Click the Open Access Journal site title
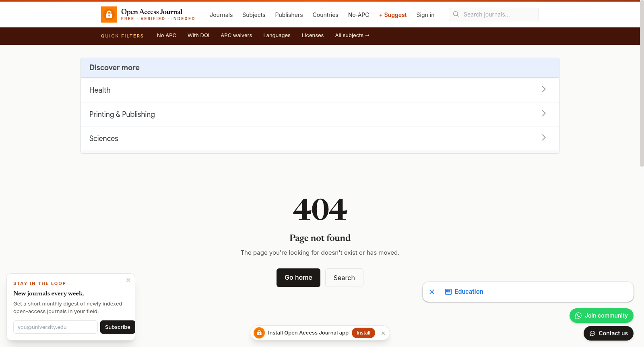This screenshot has height=347, width=644. coord(152,12)
